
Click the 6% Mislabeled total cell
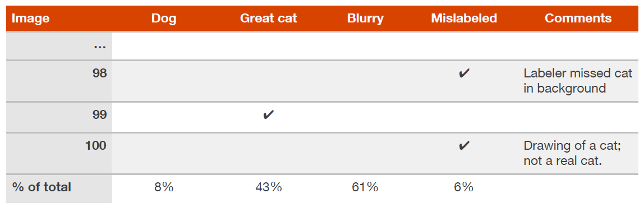click(464, 187)
